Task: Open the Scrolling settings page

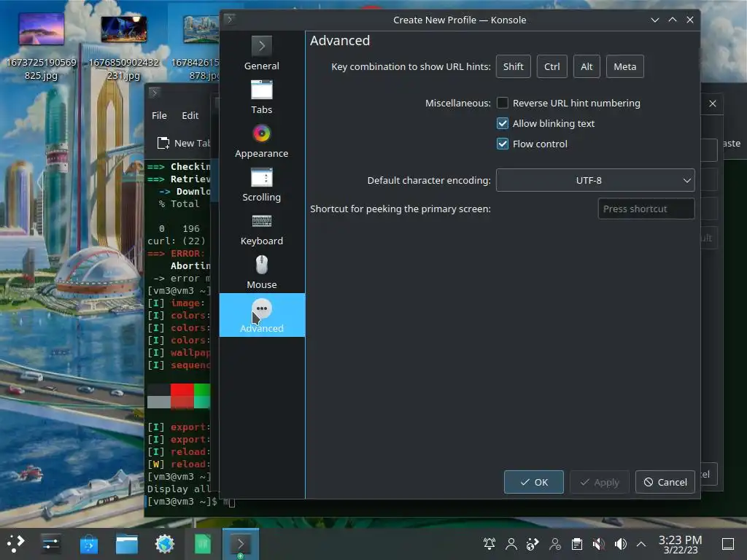Action: [262, 184]
